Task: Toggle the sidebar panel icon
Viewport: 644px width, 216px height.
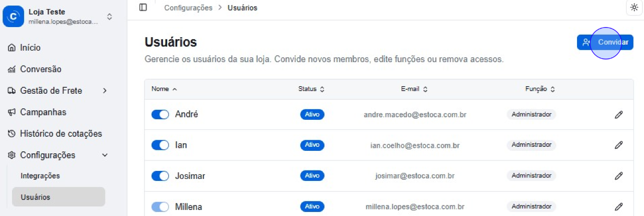Action: tap(143, 8)
